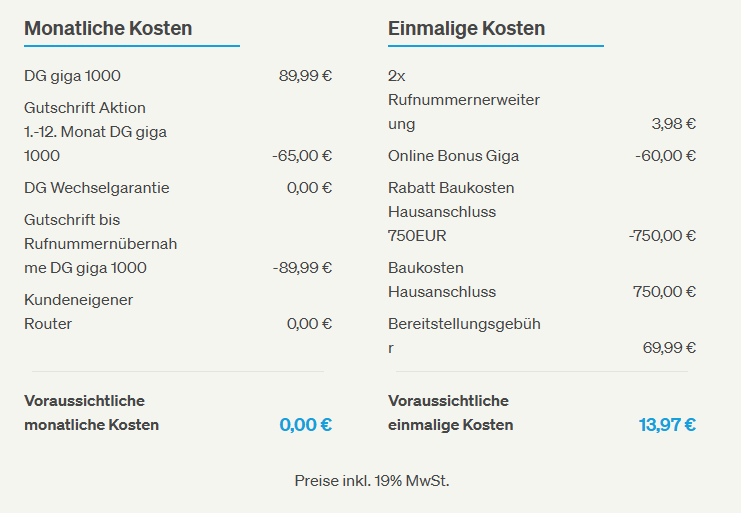Image resolution: width=741 pixels, height=513 pixels.
Task: Click the Monatliche Kosten heading
Action: [x=108, y=28]
